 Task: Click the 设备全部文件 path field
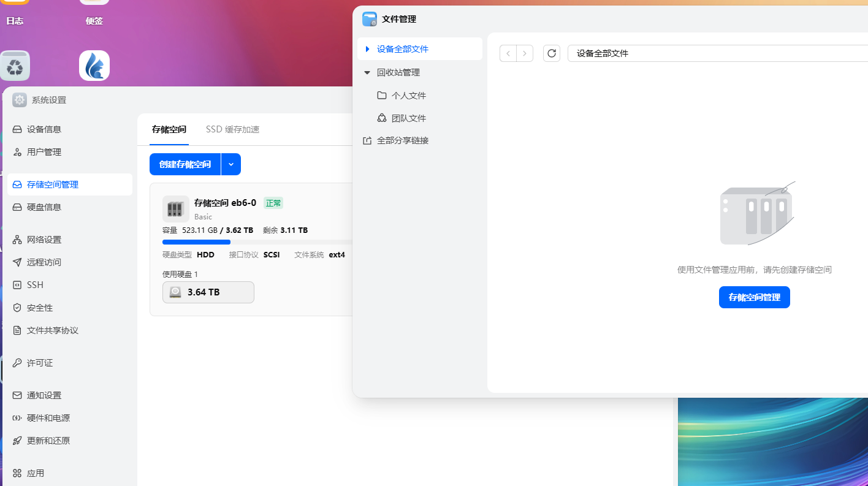(x=718, y=53)
